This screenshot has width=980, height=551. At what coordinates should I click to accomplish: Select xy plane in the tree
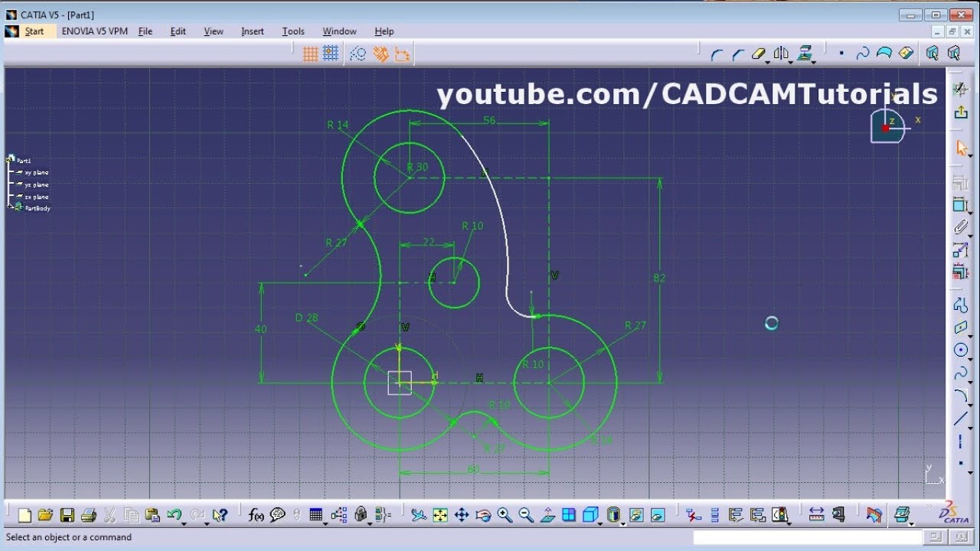[36, 173]
